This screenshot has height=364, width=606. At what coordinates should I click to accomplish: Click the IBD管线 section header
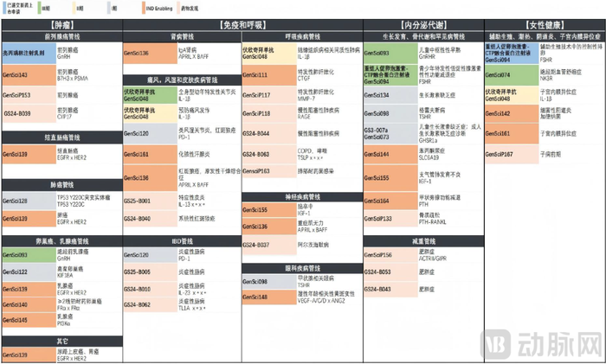[x=182, y=241]
